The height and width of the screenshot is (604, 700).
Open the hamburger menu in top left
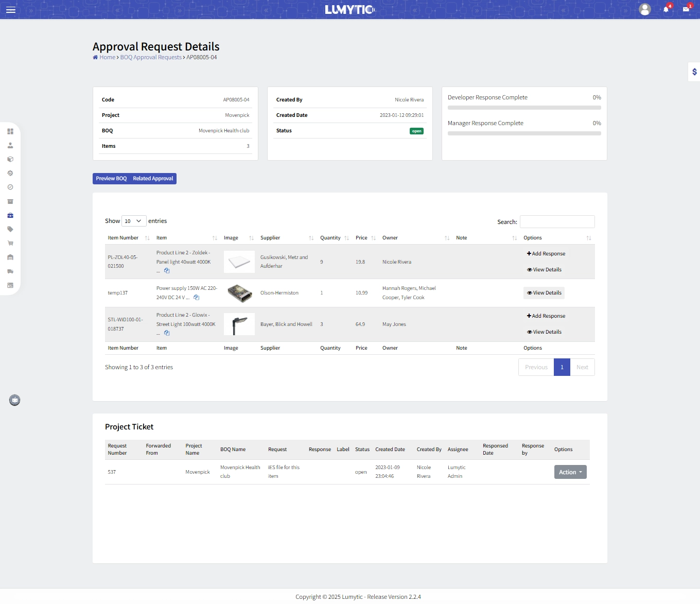click(11, 9)
